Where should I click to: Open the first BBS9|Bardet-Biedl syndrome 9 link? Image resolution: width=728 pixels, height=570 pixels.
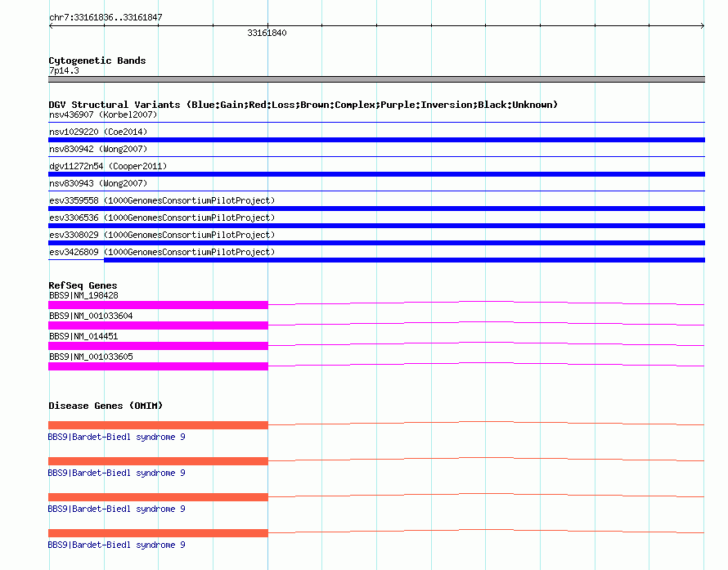(x=116, y=437)
